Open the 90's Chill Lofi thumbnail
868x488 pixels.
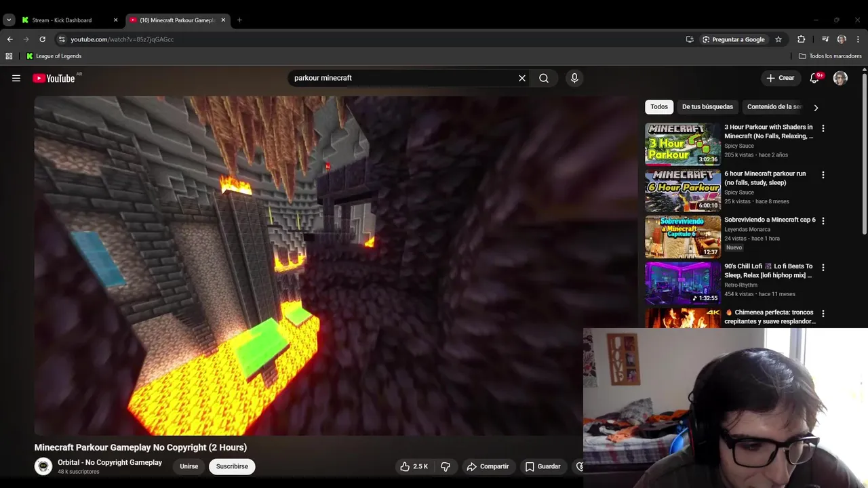(x=682, y=283)
